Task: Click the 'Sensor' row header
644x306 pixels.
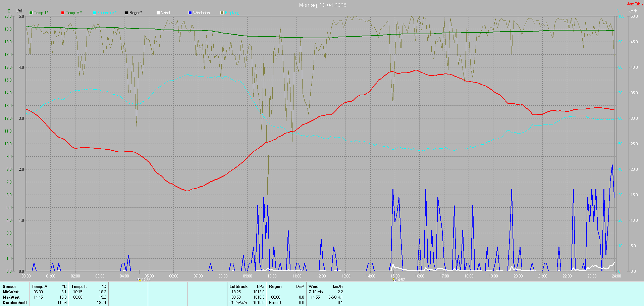Action: (x=9, y=287)
